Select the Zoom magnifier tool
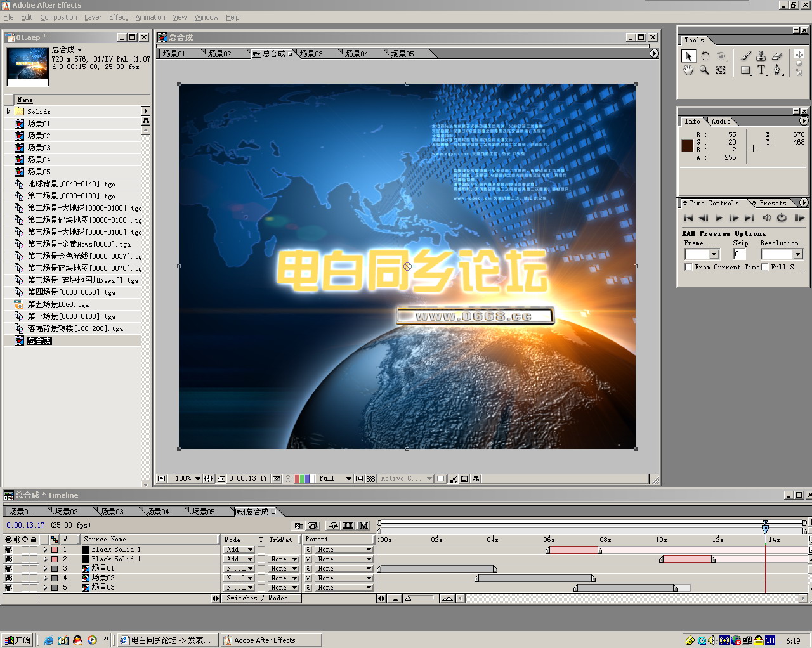 click(704, 70)
